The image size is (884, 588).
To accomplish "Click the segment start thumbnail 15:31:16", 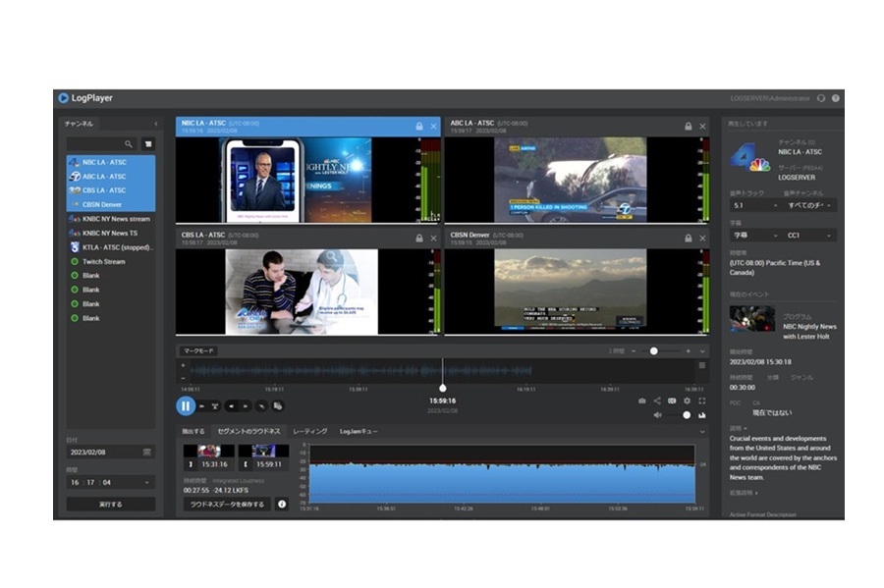I will click(x=208, y=457).
